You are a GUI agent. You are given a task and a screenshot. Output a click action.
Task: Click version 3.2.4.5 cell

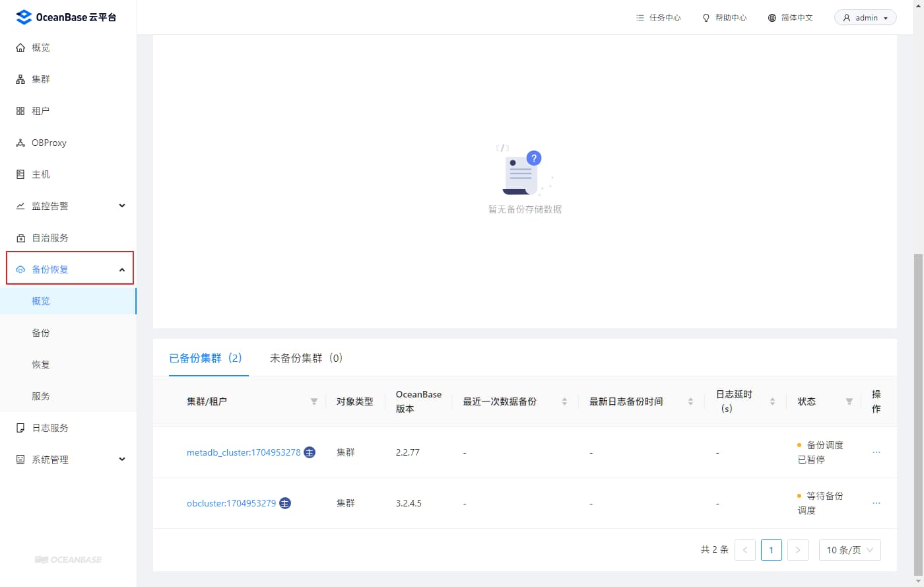(409, 503)
